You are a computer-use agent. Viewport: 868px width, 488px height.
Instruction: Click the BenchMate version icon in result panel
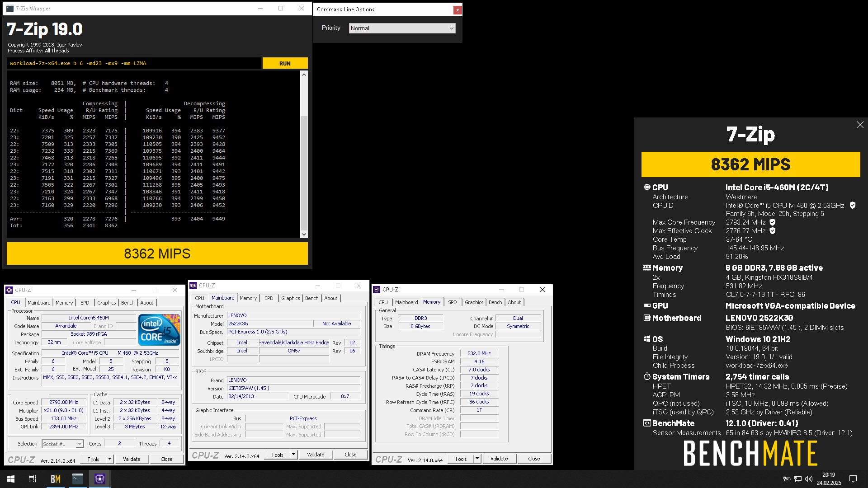tap(647, 423)
